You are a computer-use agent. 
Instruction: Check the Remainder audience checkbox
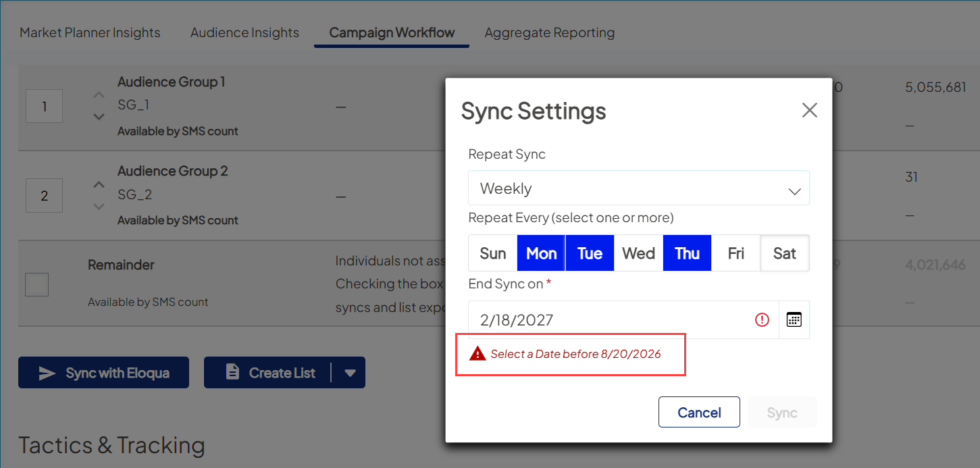[x=36, y=284]
